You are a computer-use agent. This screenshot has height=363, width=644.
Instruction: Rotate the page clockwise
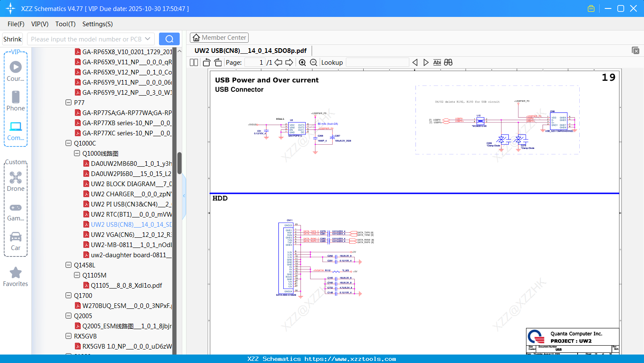[x=218, y=63]
